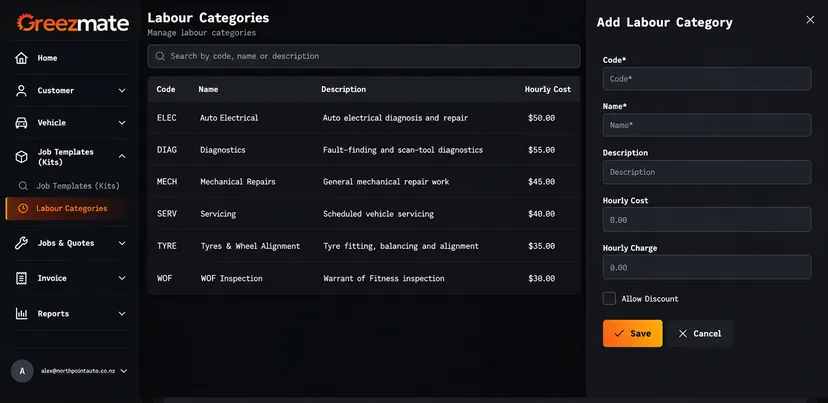Click the $35.00 hourly cost
The image size is (828, 403).
tap(541, 246)
